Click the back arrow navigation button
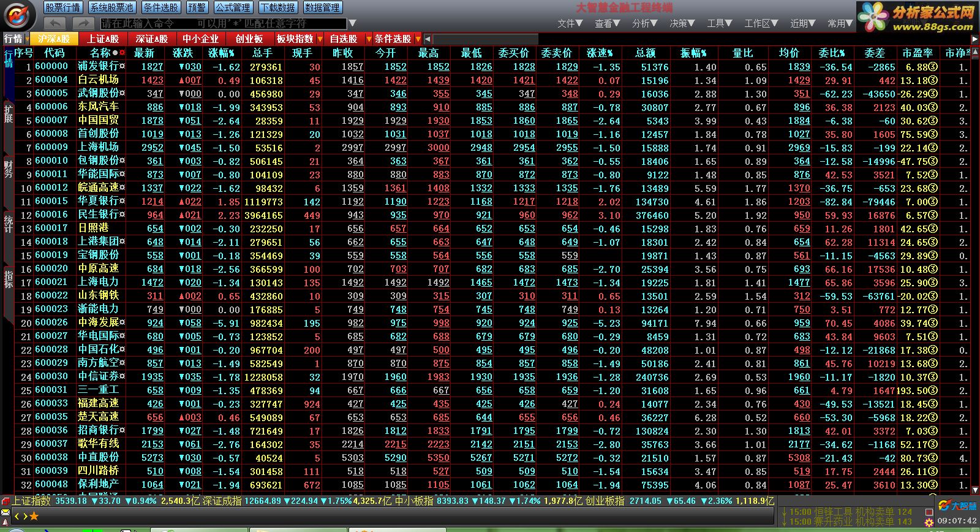980x532 pixels. click(x=55, y=23)
